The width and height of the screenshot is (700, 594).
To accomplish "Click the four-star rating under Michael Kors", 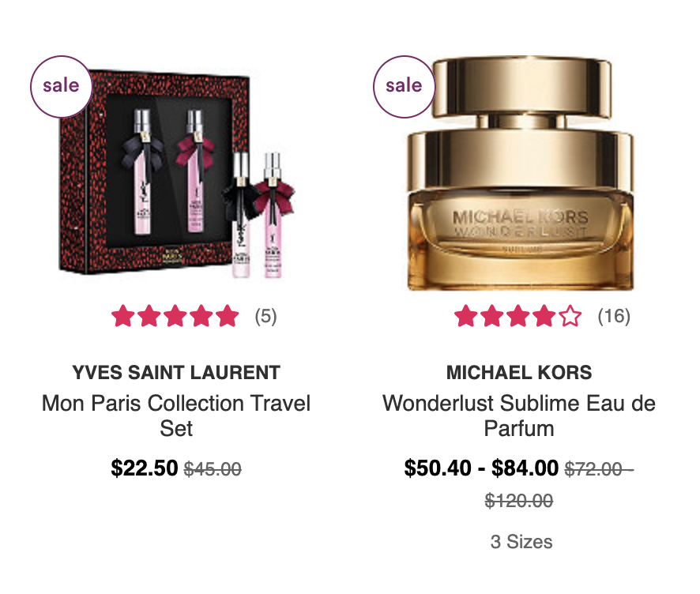I will coord(517,316).
